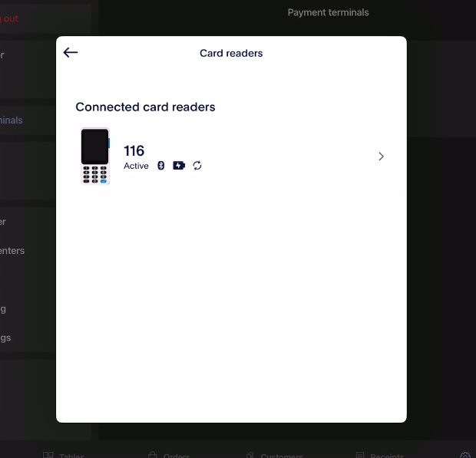Click the Active status text

coord(136,166)
